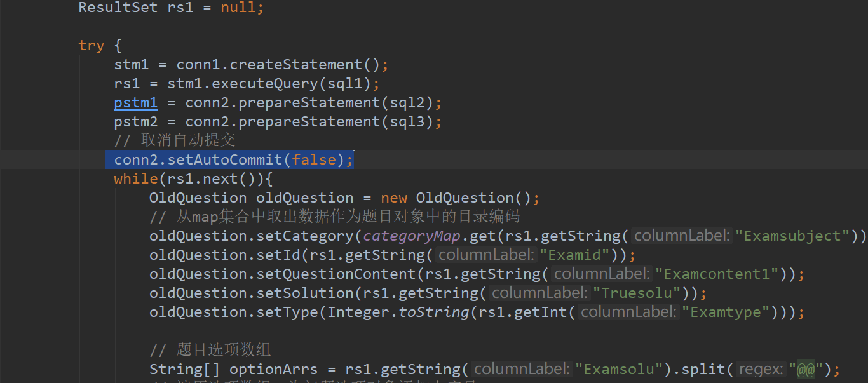Click the underlined pstm1 variable
868x383 pixels.
pos(135,102)
